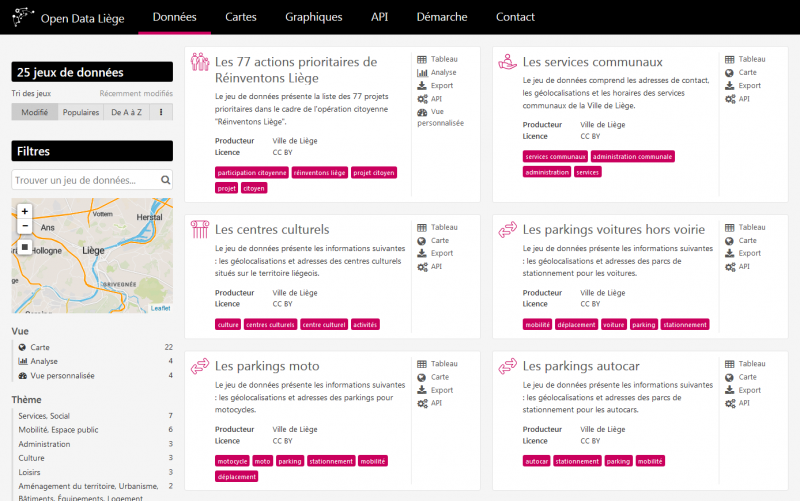Click the participation citoyenne tag
The height and width of the screenshot is (501, 800).
[252, 173]
